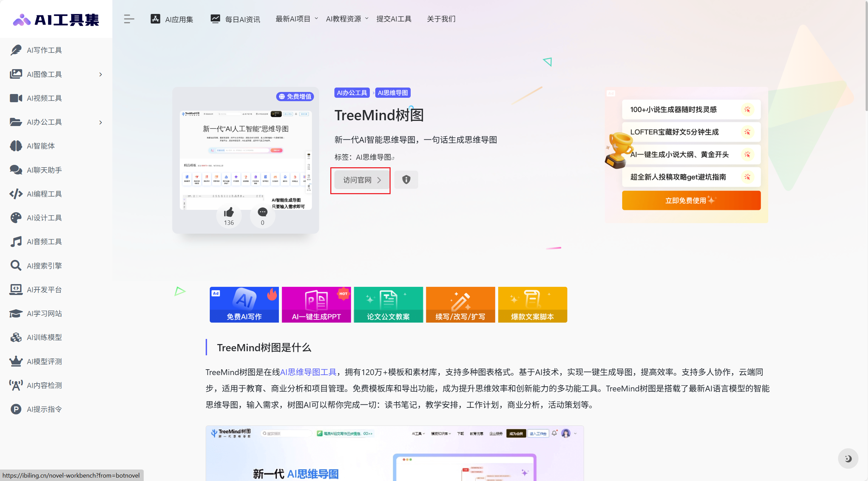Viewport: 868px width, 481px height.
Task: Select AI内容检测 broadcast tower icon
Action: (x=16, y=385)
